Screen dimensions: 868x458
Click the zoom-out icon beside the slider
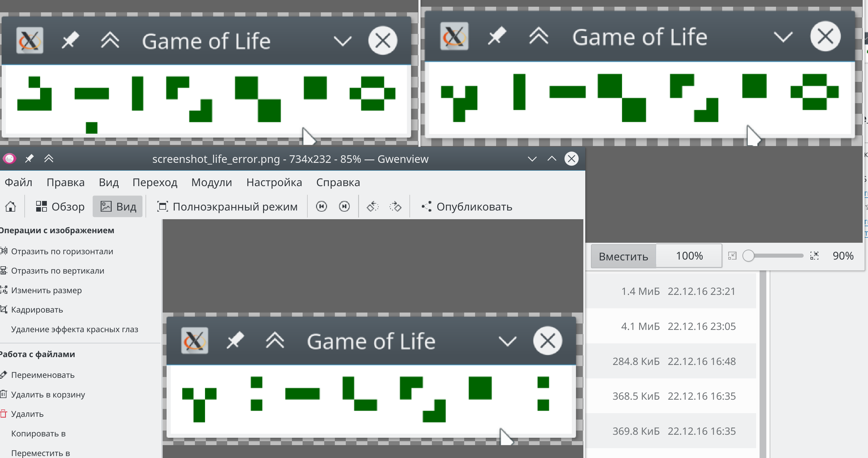pyautogui.click(x=732, y=256)
